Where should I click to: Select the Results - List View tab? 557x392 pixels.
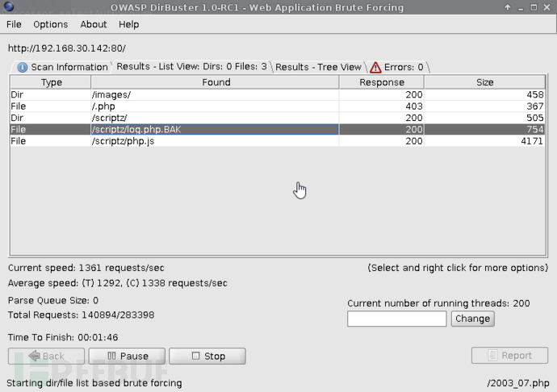coord(191,67)
